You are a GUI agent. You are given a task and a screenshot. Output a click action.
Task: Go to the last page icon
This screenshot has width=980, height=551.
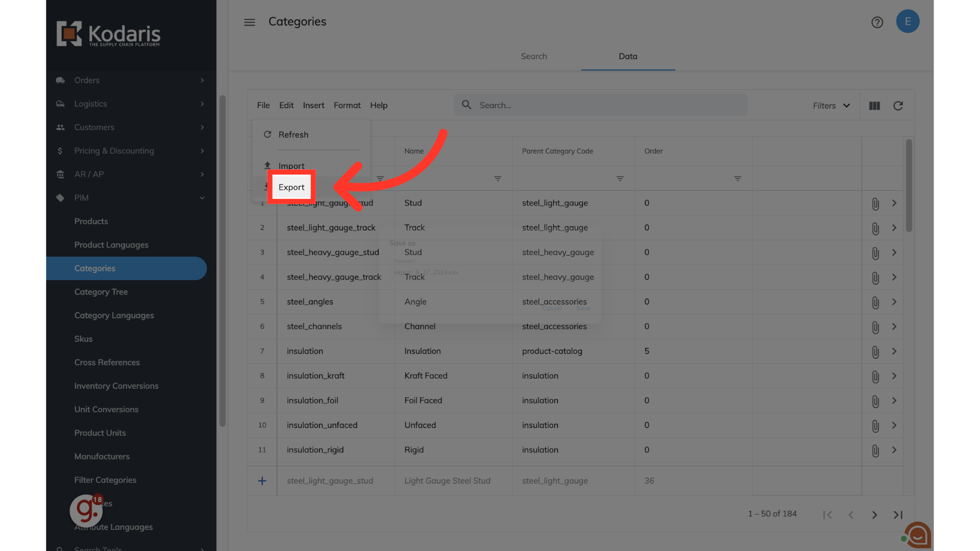click(x=898, y=515)
